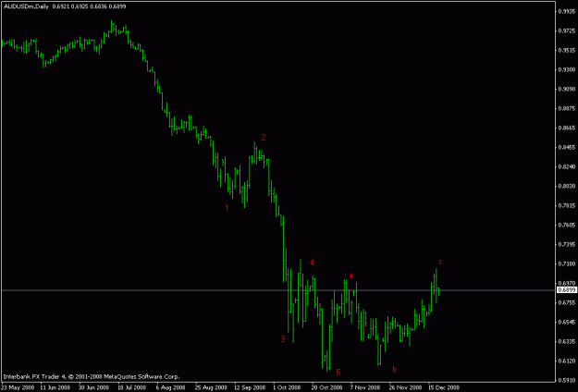Click the 0.9725 price axis label
The image size is (578, 392).
[x=567, y=31]
